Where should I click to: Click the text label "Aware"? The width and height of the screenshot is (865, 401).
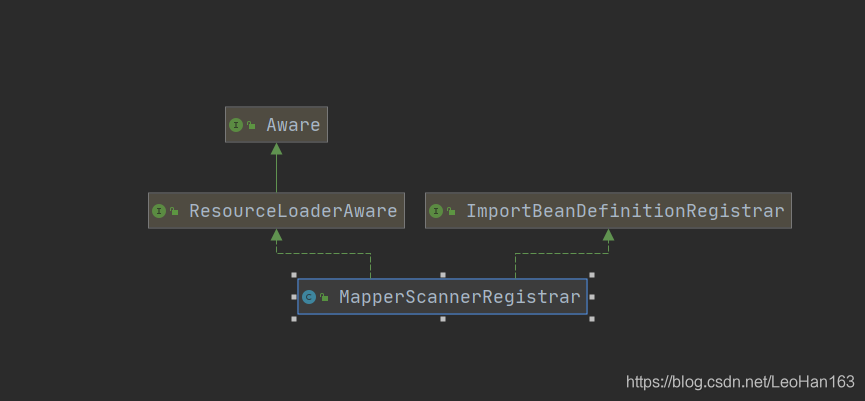pyautogui.click(x=293, y=125)
